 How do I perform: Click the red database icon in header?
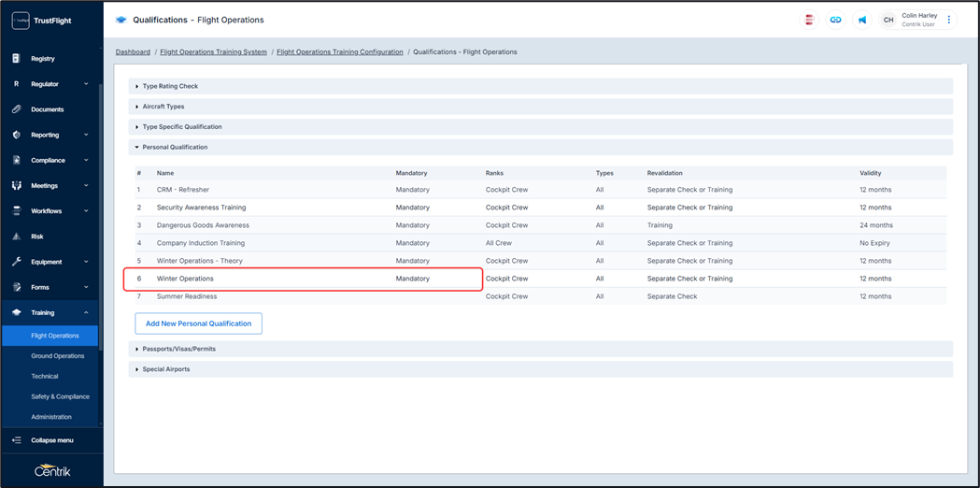tap(809, 20)
